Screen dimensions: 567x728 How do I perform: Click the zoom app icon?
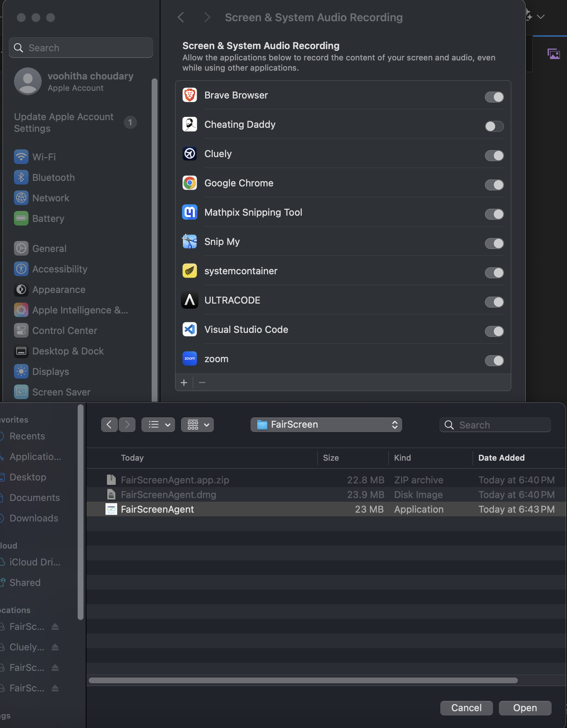[190, 359]
